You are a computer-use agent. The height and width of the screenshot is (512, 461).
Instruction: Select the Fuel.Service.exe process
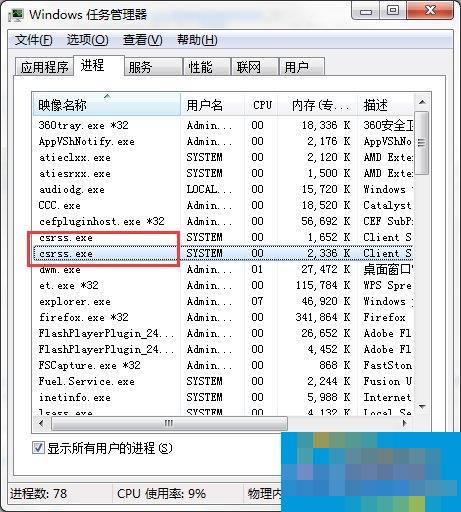point(223,381)
